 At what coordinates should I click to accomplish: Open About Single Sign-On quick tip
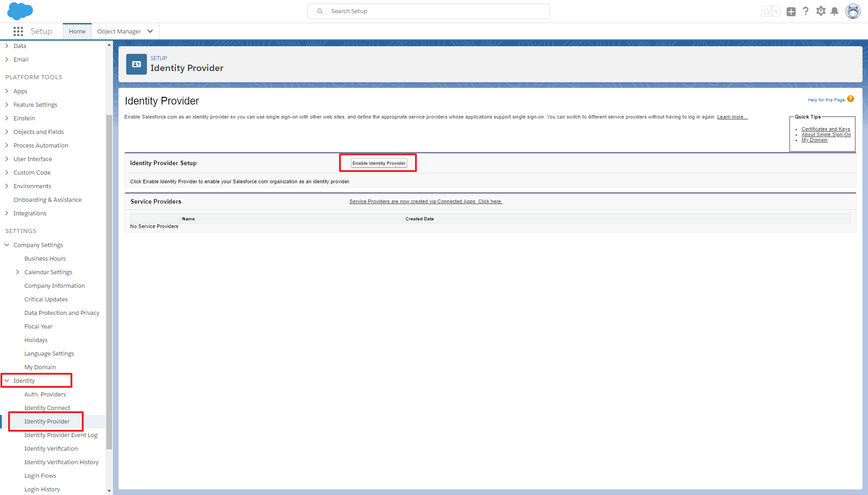826,134
